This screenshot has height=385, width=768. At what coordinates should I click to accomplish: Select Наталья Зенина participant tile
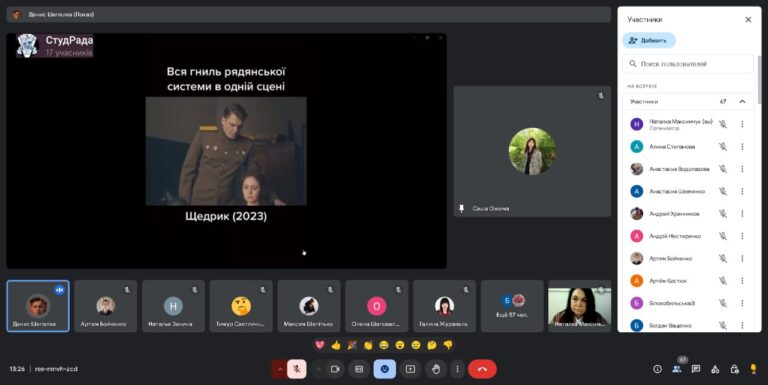tap(173, 306)
